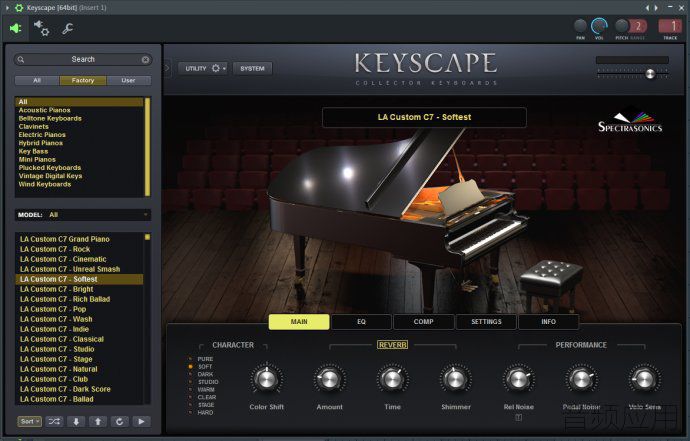This screenshot has width=690, height=441.
Task: Clear the search field with the X icon
Action: pos(145,59)
